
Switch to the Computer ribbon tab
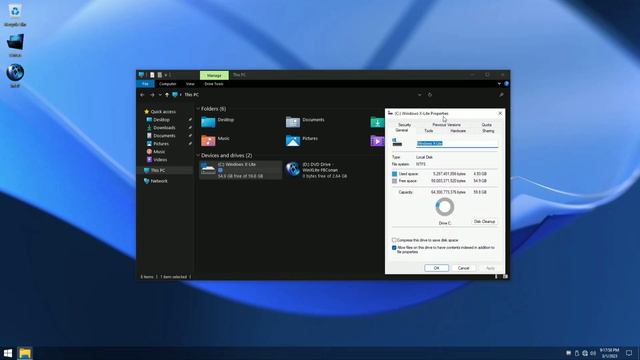(x=167, y=84)
